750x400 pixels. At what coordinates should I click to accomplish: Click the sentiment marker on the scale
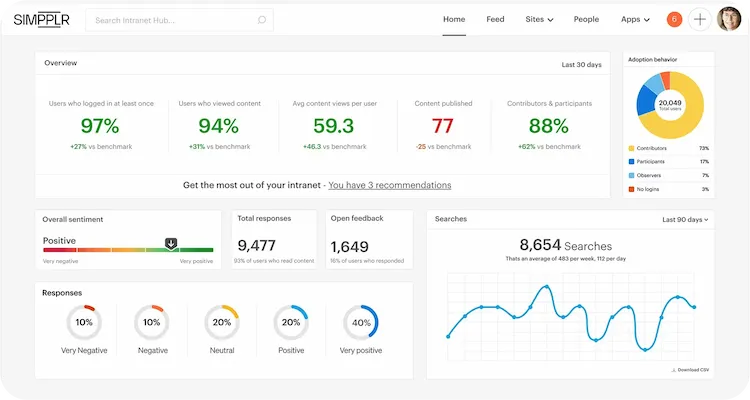point(171,243)
